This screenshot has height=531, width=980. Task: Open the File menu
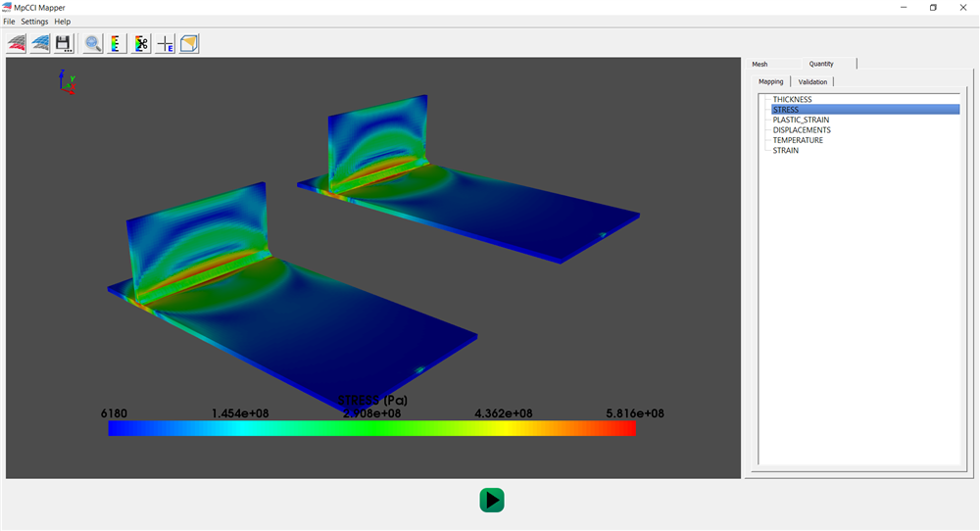(x=9, y=22)
